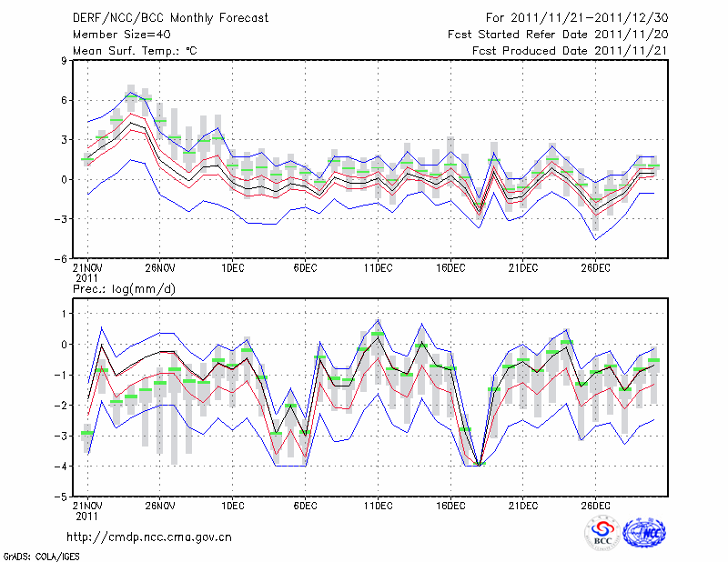
Task: Click 21NOV on the temperature chart axis
Action: point(87,267)
